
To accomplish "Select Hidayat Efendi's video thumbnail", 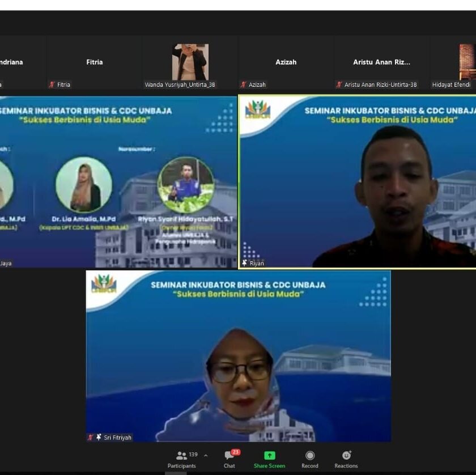I will tap(467, 62).
